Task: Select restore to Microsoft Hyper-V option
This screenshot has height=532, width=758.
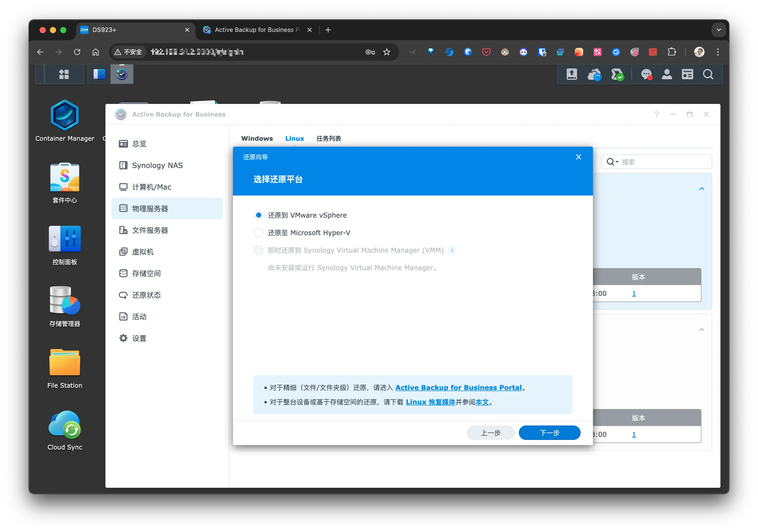Action: (x=258, y=233)
